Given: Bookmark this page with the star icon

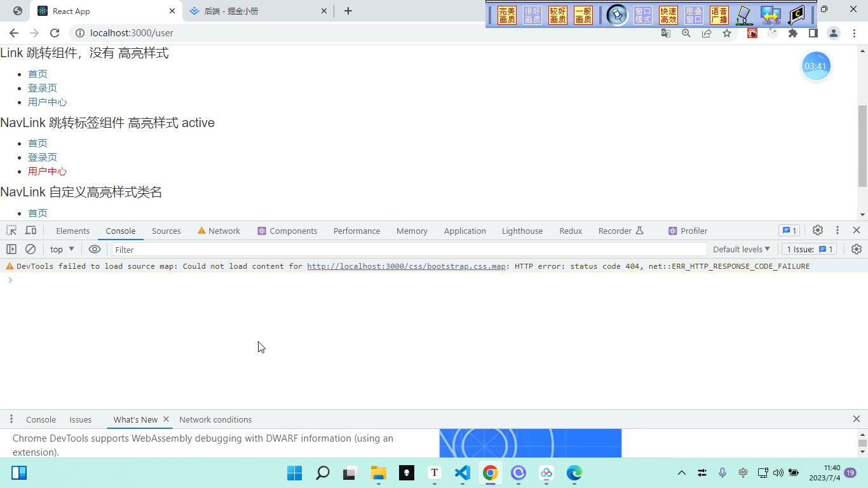Looking at the screenshot, I should coord(727,33).
